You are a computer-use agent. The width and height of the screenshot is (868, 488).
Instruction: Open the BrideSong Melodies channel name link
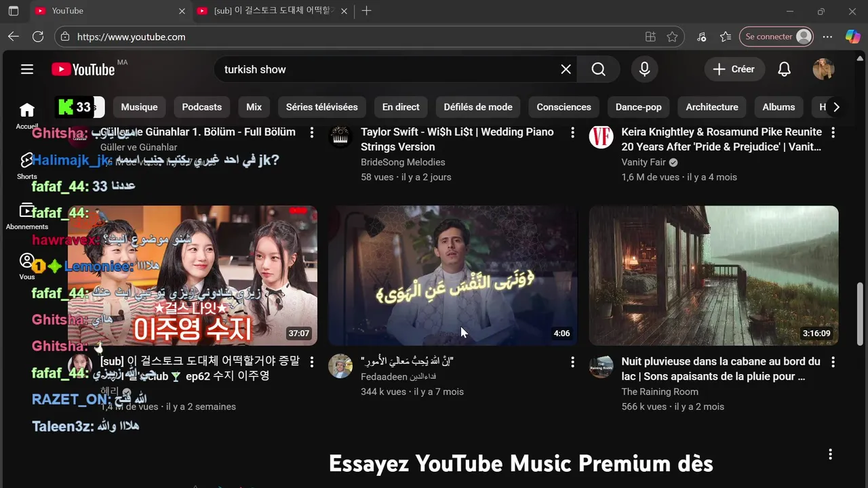403,162
